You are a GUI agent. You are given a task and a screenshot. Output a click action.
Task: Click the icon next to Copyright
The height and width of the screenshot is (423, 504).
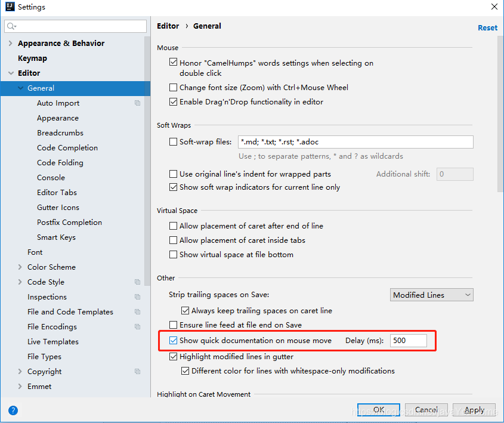click(x=138, y=372)
